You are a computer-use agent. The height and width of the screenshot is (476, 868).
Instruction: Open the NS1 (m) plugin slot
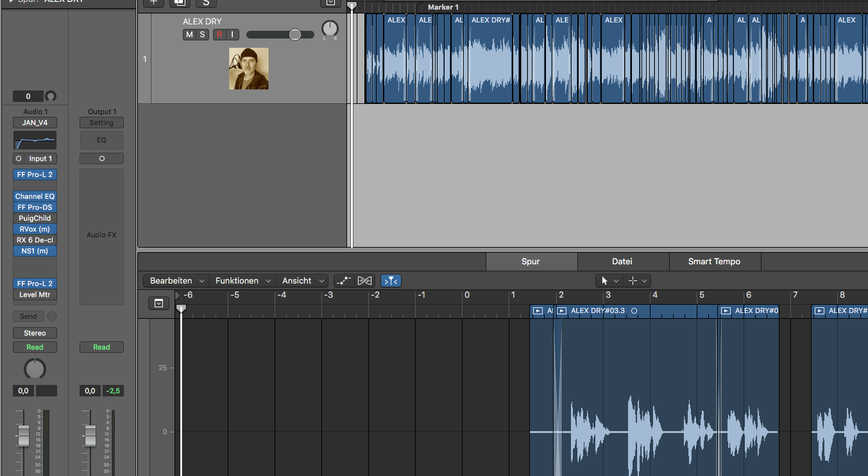(35, 251)
